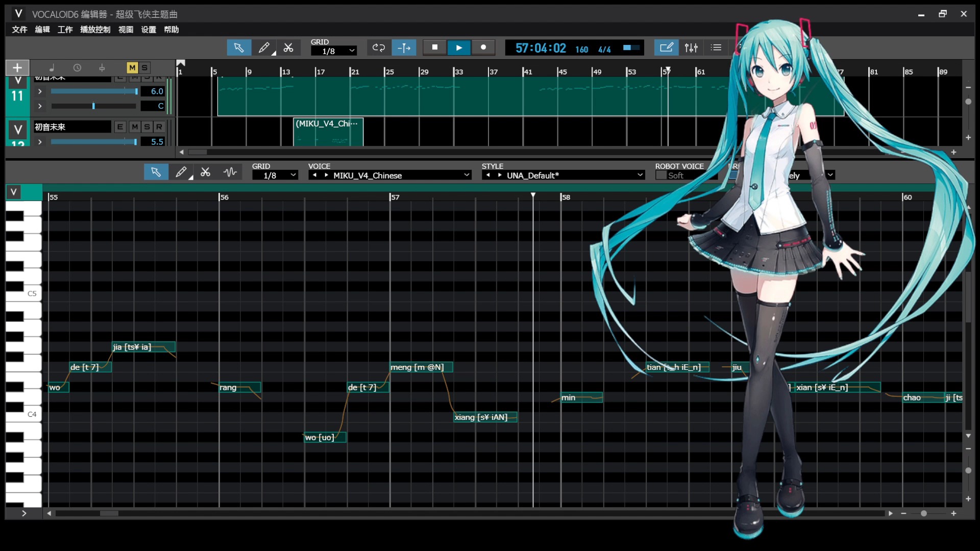
Task: Expand 初音未来 track volume chevron
Action: click(40, 142)
